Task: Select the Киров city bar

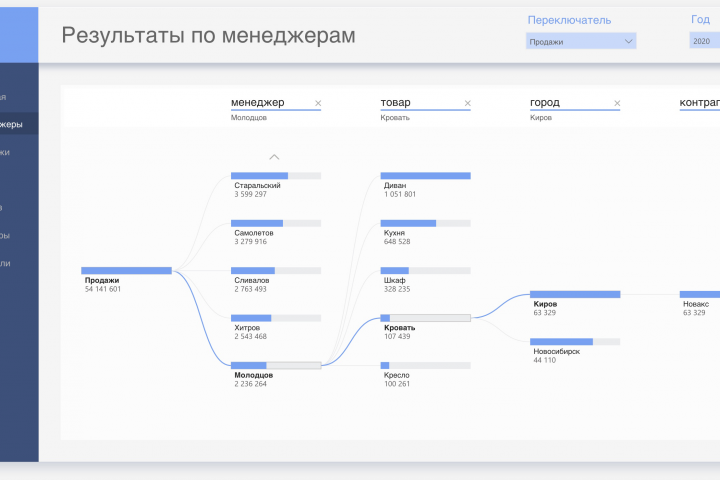Action: [575, 294]
